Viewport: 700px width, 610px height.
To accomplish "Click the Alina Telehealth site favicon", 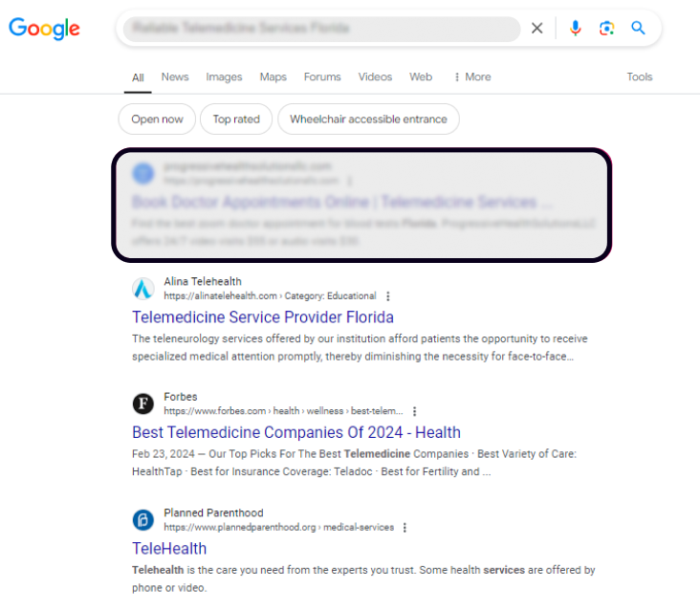I will (142, 289).
